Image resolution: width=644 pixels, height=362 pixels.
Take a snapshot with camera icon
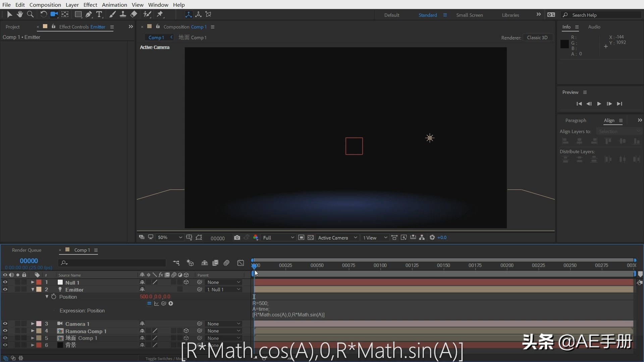point(237,238)
